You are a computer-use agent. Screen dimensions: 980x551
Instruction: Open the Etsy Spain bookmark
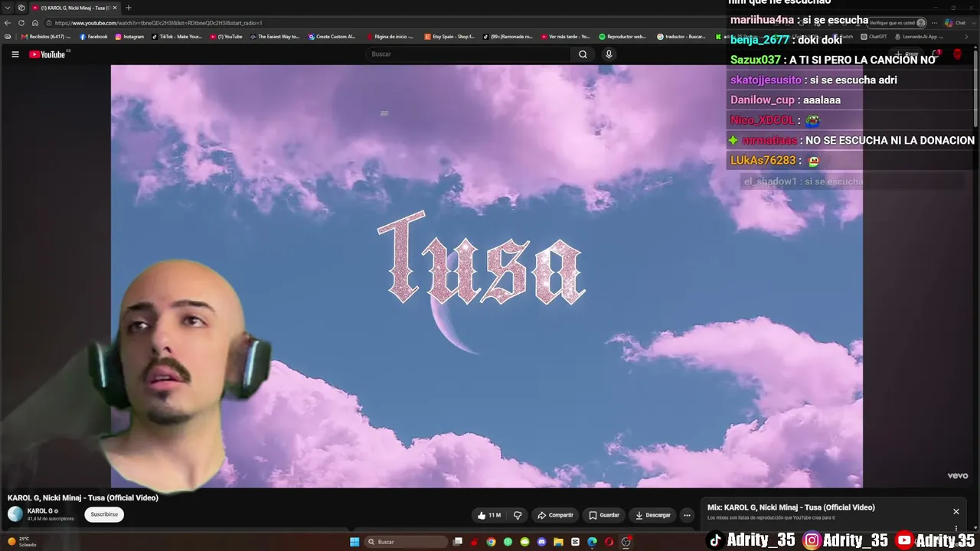[449, 37]
